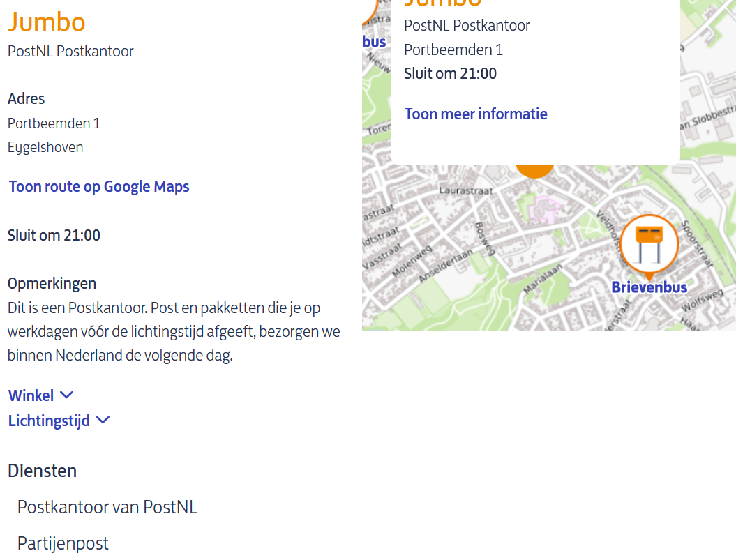Expand the Lichtingstijd section
Screen dimensions: 736x560
pyautogui.click(x=59, y=421)
